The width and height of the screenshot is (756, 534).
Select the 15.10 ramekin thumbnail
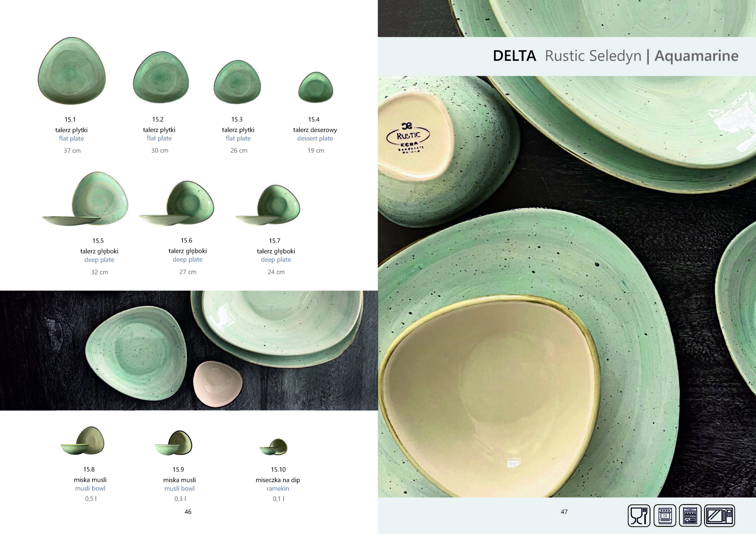pos(274,447)
